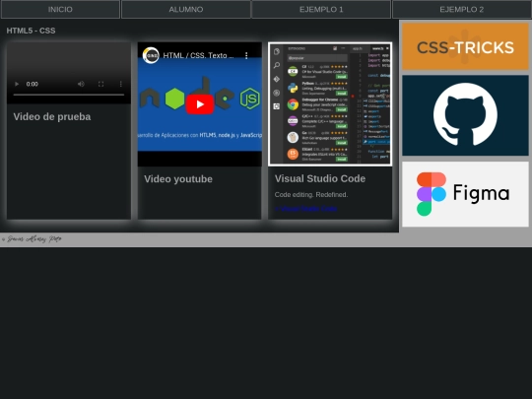The width and height of the screenshot is (532, 399).
Task: Click the YouTube channel avatar icon
Action: [x=151, y=55]
